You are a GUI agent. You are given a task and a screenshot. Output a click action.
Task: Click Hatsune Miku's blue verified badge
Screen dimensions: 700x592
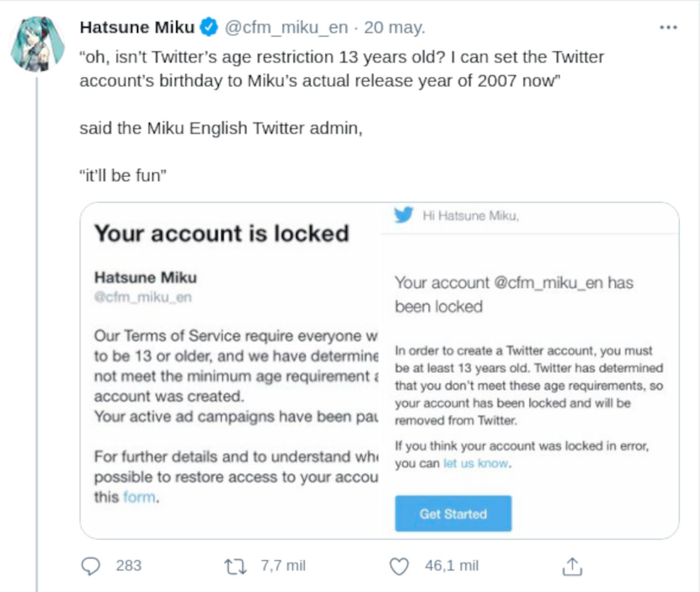pos(207,26)
